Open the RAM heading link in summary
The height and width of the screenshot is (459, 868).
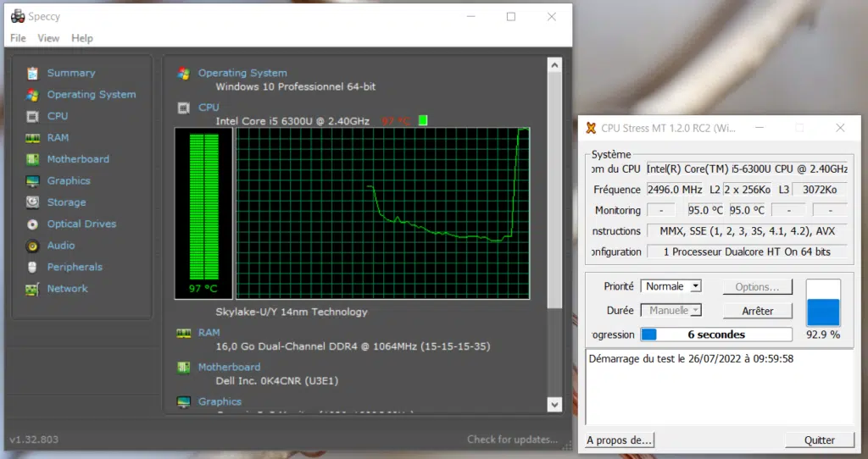(x=209, y=333)
